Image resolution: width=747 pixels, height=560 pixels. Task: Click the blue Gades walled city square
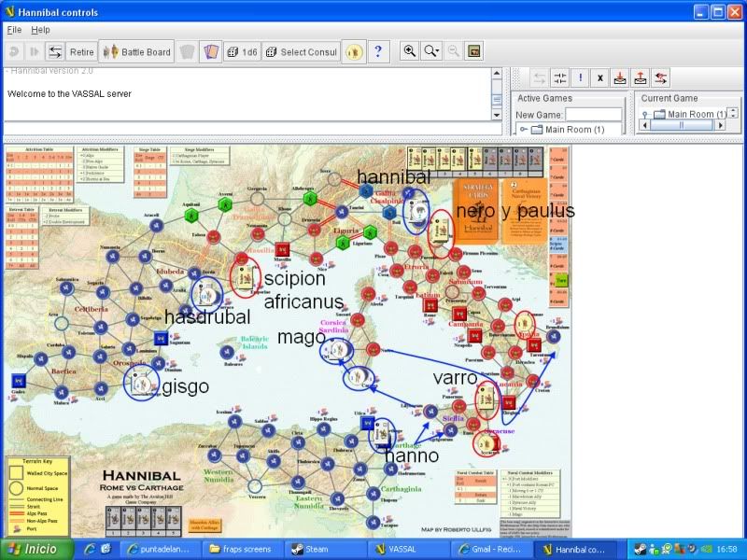pyautogui.click(x=19, y=381)
